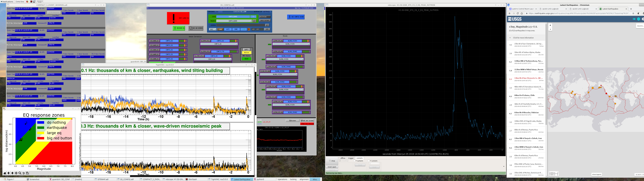This screenshot has height=181, width=644.
Task: Reset the Figure 1 plot with Home icon
Action: point(5,173)
